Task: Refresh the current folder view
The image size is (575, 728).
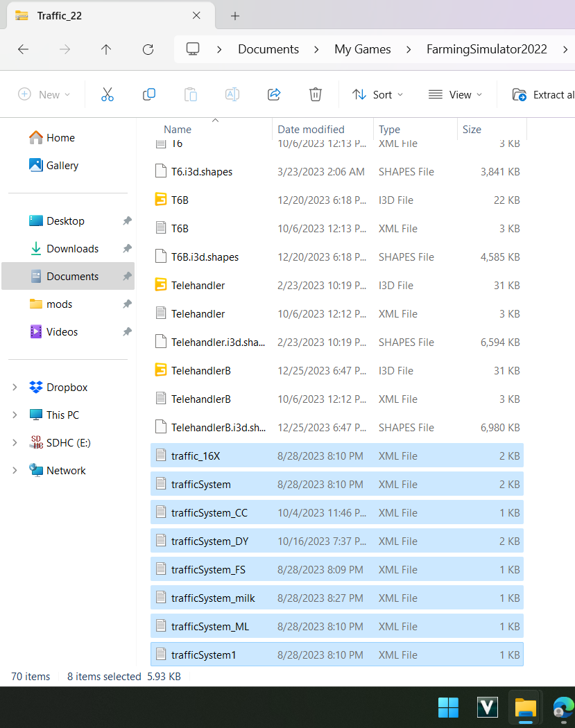Action: [148, 49]
